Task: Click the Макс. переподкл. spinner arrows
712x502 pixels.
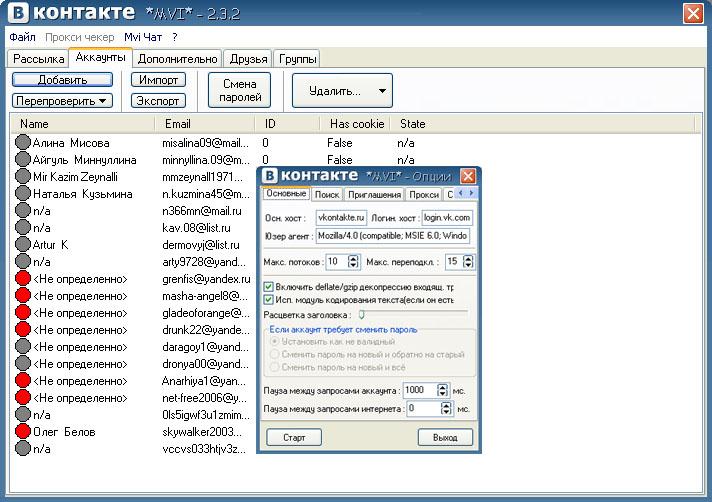Action: [x=468, y=261]
